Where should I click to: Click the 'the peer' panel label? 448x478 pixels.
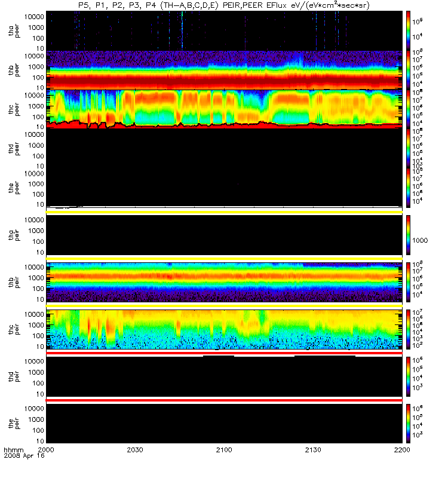14,188
